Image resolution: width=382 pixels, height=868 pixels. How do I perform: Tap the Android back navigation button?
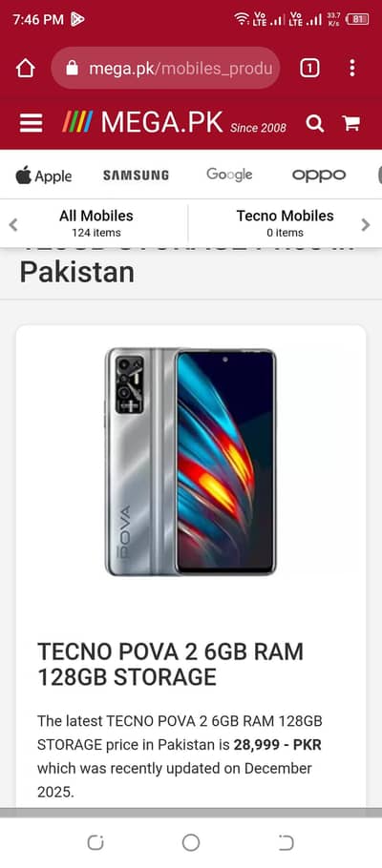tap(286, 842)
